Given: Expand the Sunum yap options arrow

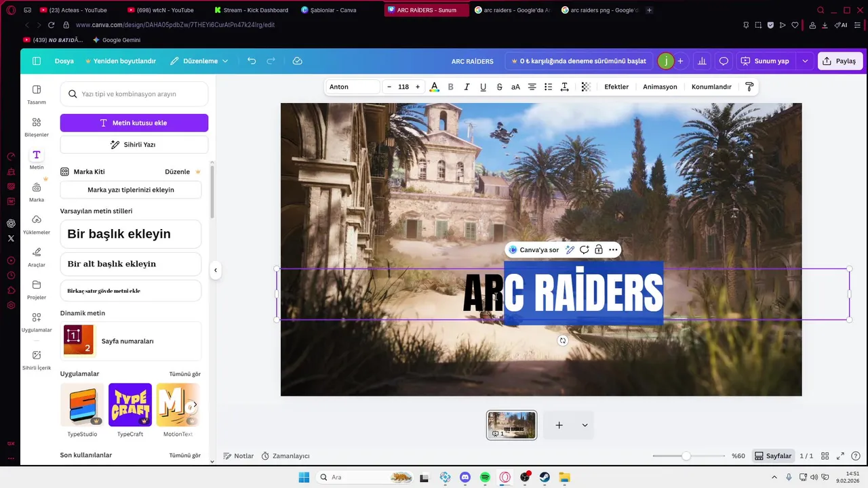Looking at the screenshot, I should coord(805,61).
